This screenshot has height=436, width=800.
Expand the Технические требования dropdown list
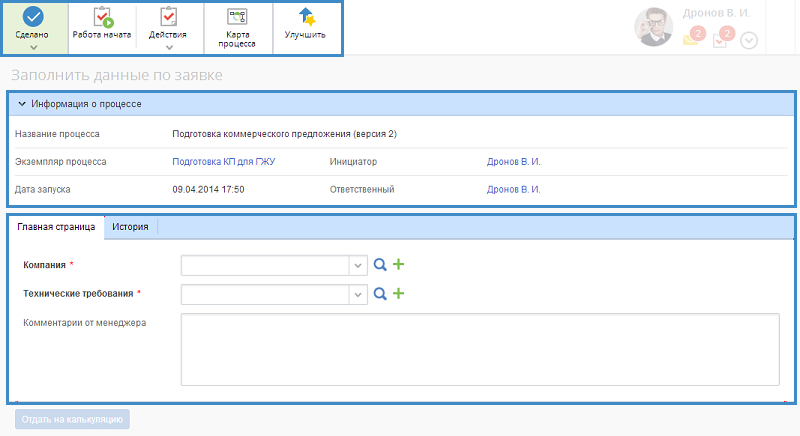[x=359, y=294]
